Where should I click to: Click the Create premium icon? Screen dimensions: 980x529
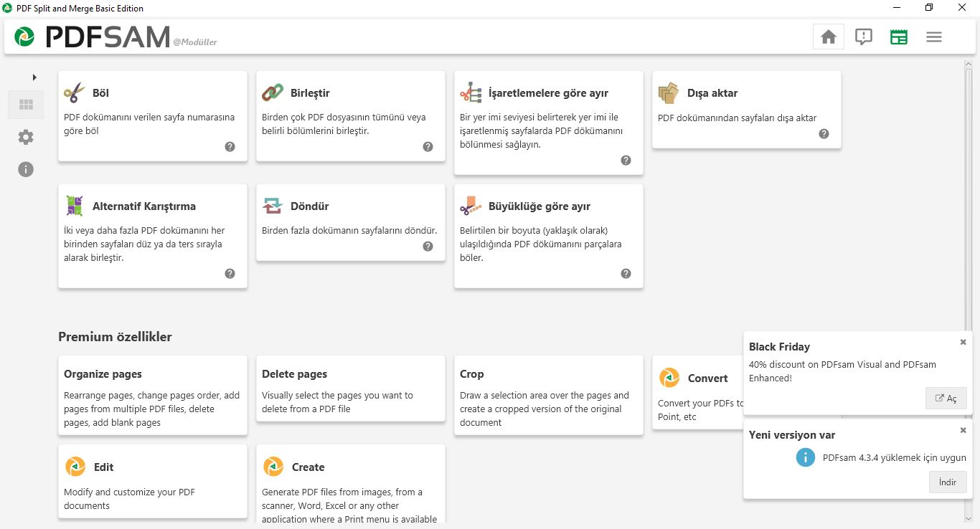coord(273,467)
